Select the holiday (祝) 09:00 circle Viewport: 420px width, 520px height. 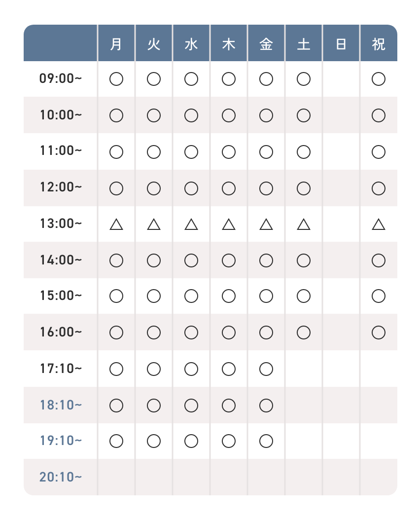pyautogui.click(x=379, y=79)
